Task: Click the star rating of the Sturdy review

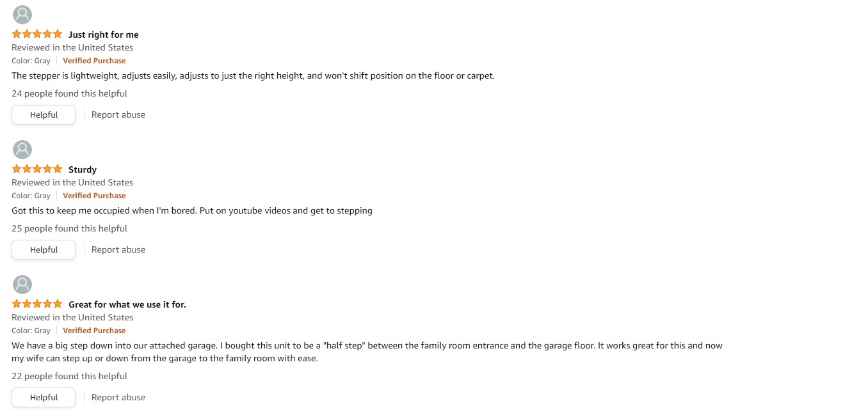Action: tap(37, 169)
